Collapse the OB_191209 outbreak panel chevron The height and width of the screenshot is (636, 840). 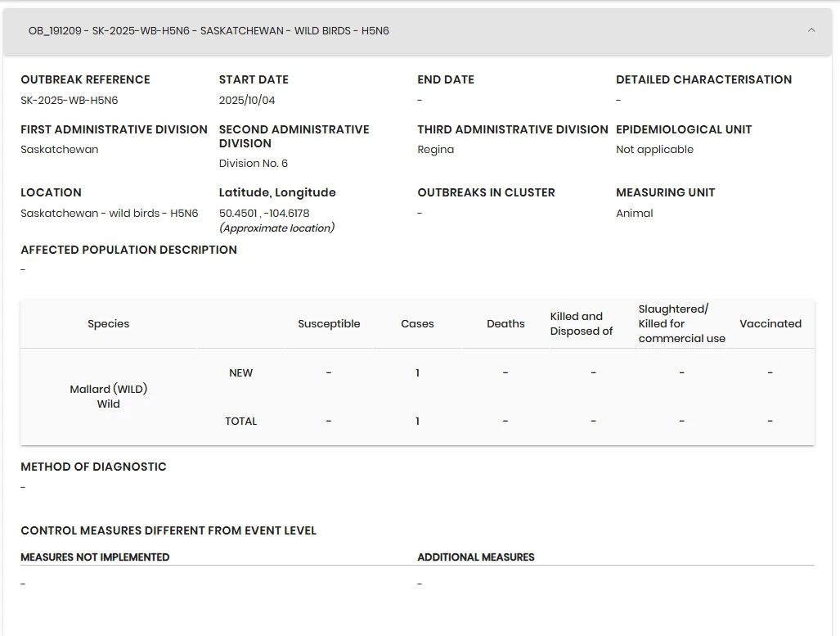(811, 30)
